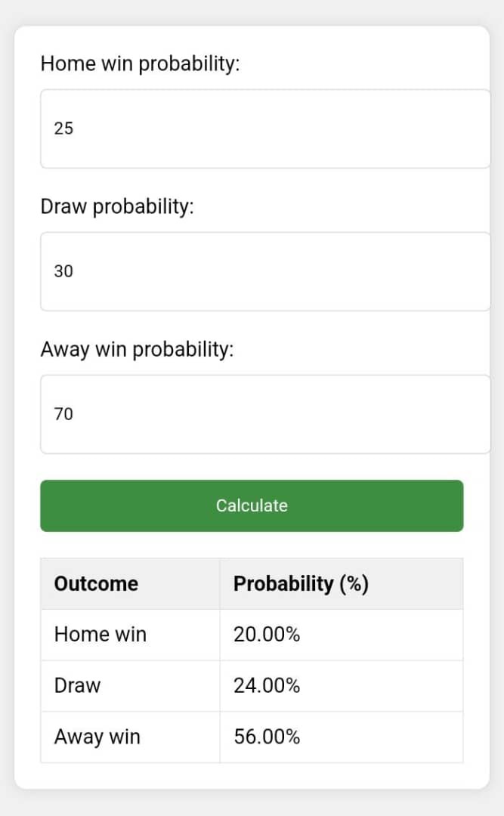Click the Draw probability label
This screenshot has height=816, width=504.
[x=117, y=206]
